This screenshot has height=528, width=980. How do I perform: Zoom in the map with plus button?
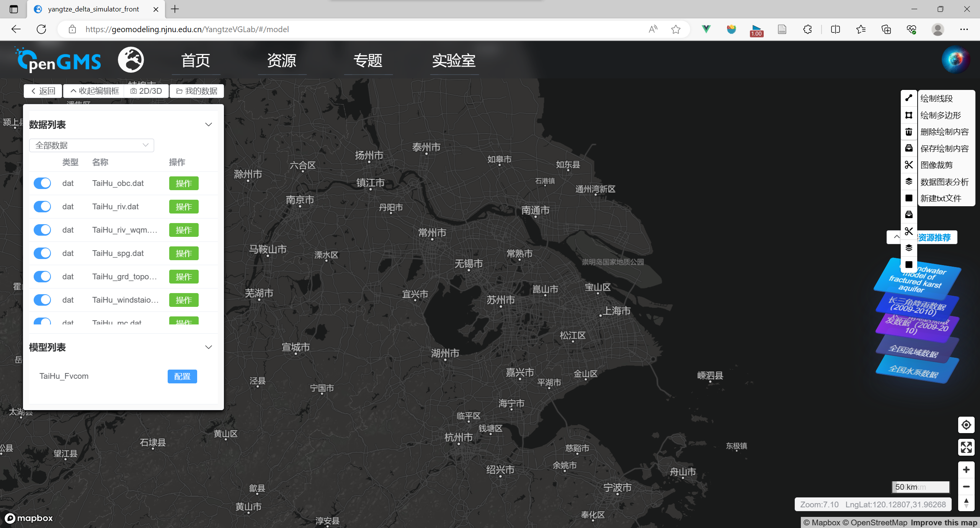pos(966,470)
